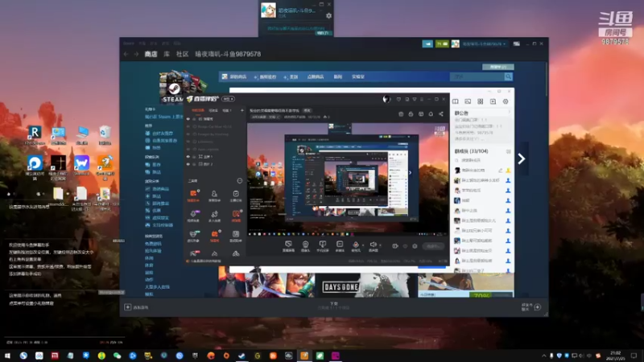Click the camera button in the bottom toolbar
The width and height of the screenshot is (644, 362).
coord(306,246)
